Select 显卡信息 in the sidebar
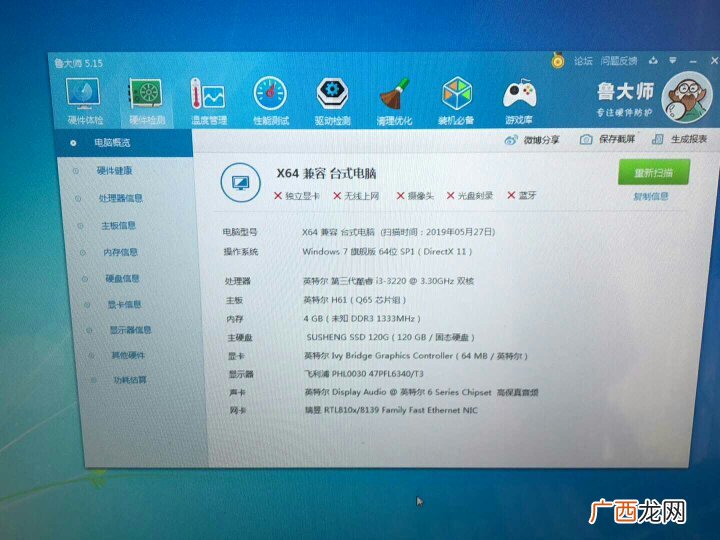 pos(124,304)
